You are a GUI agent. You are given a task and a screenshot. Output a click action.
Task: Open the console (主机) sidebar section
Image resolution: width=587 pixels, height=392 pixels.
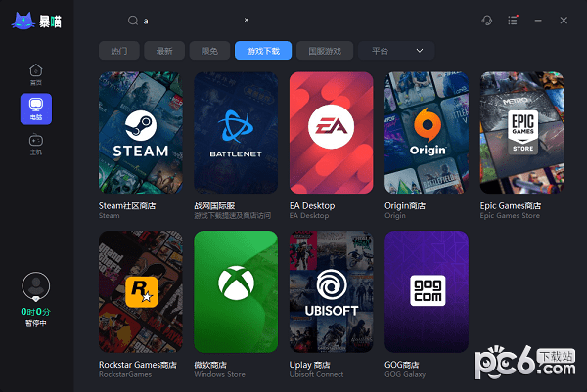(36, 145)
